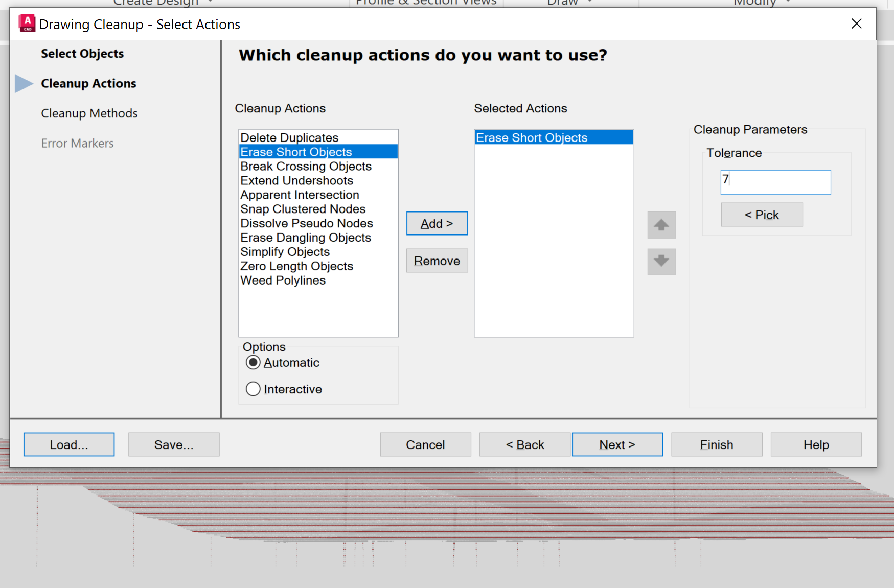The height and width of the screenshot is (588, 894).
Task: Click the Save... button
Action: pyautogui.click(x=174, y=445)
